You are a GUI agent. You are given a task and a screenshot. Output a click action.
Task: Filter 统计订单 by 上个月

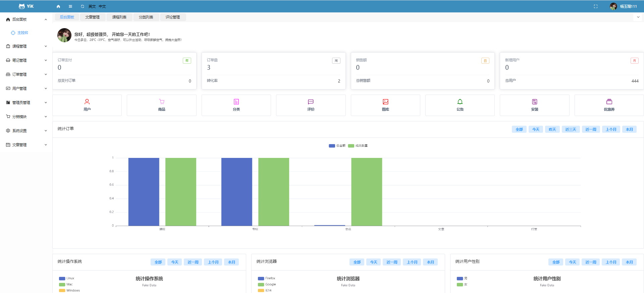tap(611, 129)
